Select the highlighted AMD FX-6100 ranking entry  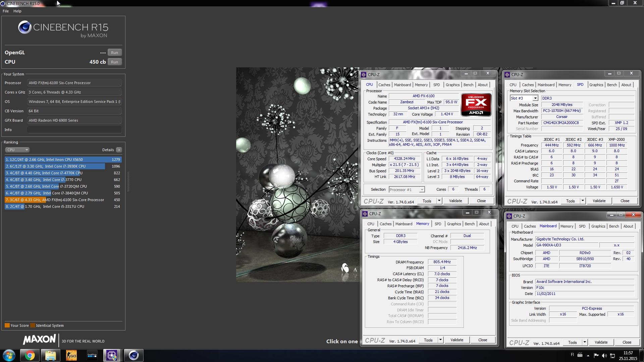coord(63,200)
